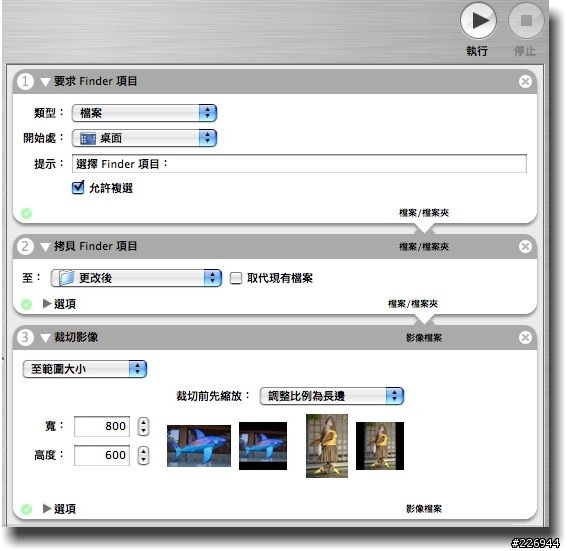The width and height of the screenshot is (567, 551).
Task: Click the 提示 text field
Action: 299,164
